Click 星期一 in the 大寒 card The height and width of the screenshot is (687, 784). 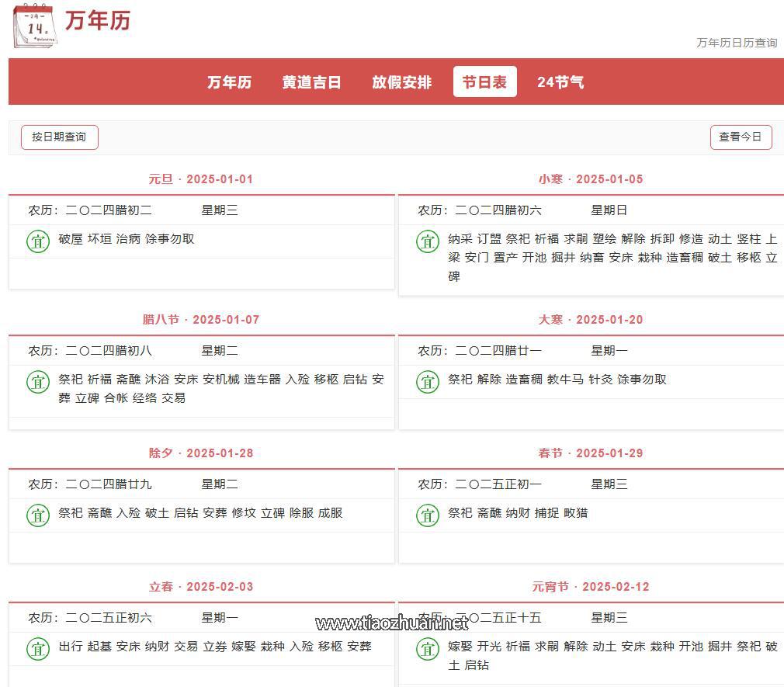[x=609, y=351]
